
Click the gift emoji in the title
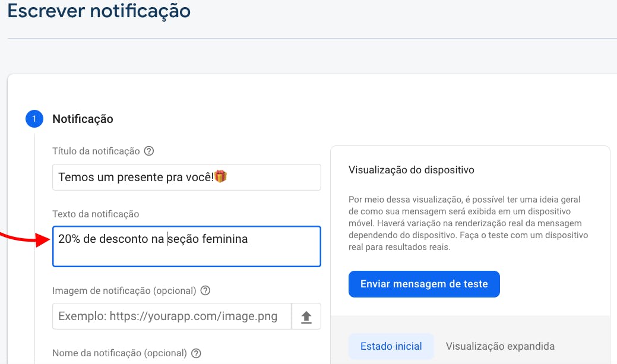220,177
